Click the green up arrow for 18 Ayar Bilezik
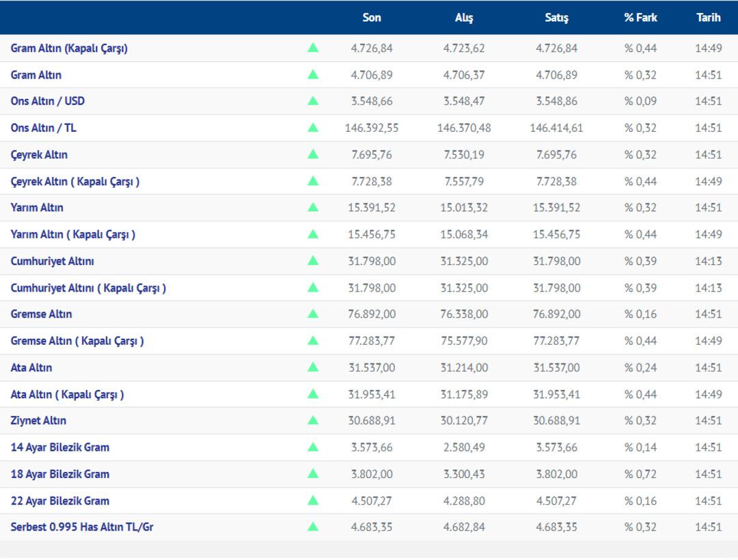The image size is (738, 560). [313, 474]
